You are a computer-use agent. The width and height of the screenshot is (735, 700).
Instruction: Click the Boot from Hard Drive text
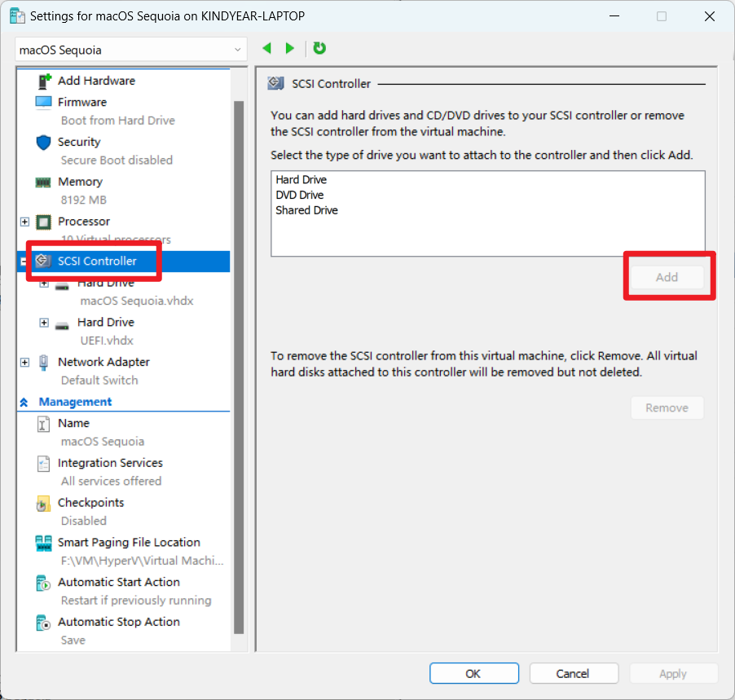(118, 121)
